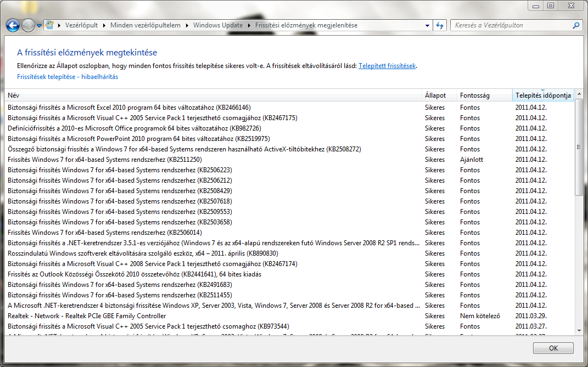The width and height of the screenshot is (588, 367).
Task: Select the .NET-keretrendszer 3.5.1 security update
Action: coord(289,243)
